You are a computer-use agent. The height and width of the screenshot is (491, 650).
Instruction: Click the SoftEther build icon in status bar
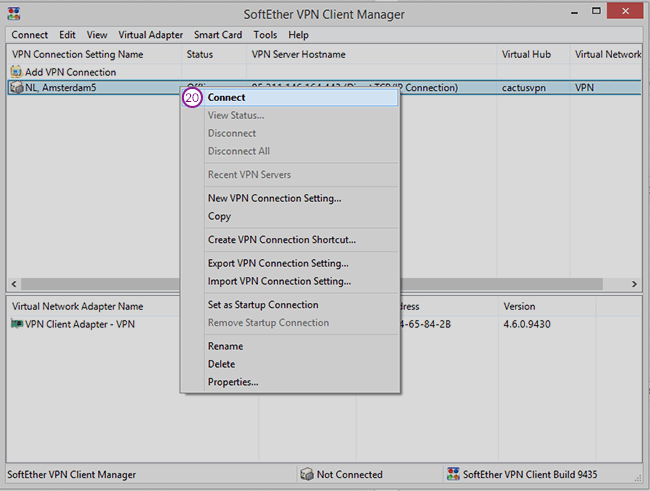453,474
